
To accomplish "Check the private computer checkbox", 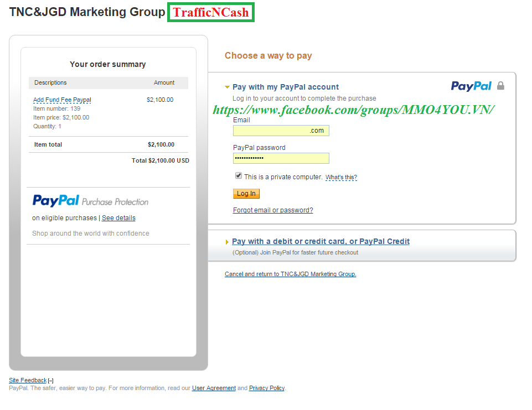I will [x=239, y=175].
